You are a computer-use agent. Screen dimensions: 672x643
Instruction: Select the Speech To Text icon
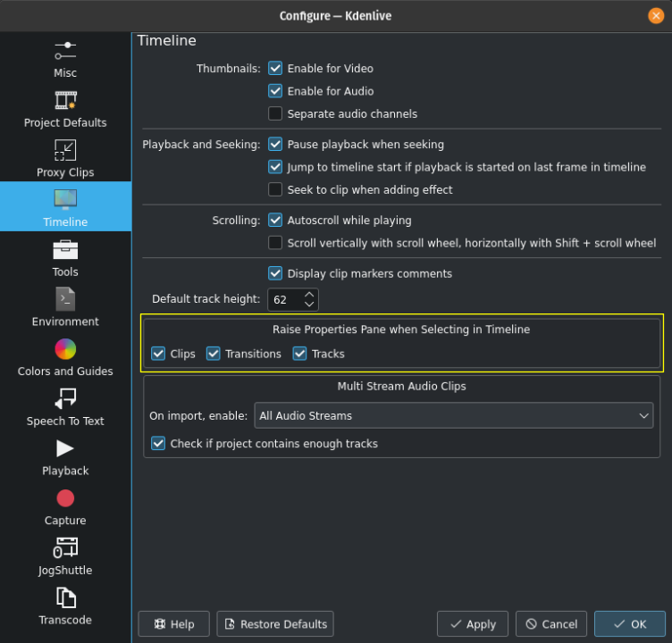(x=65, y=398)
